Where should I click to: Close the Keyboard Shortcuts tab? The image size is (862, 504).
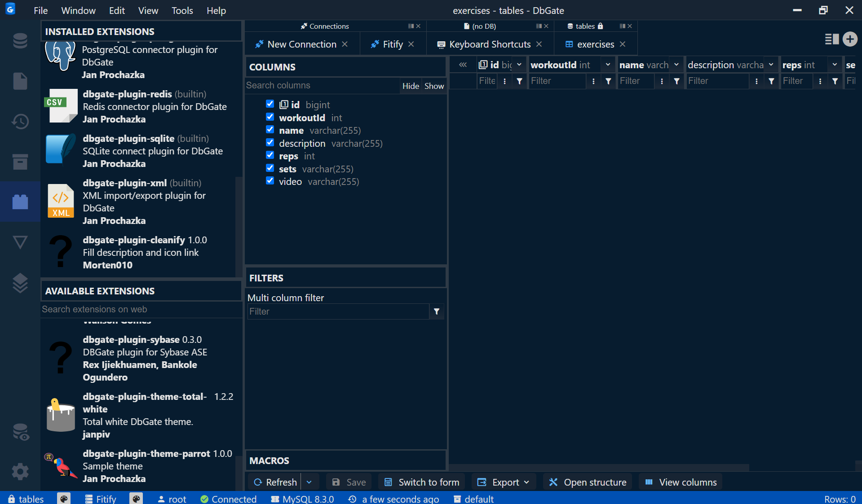[539, 44]
